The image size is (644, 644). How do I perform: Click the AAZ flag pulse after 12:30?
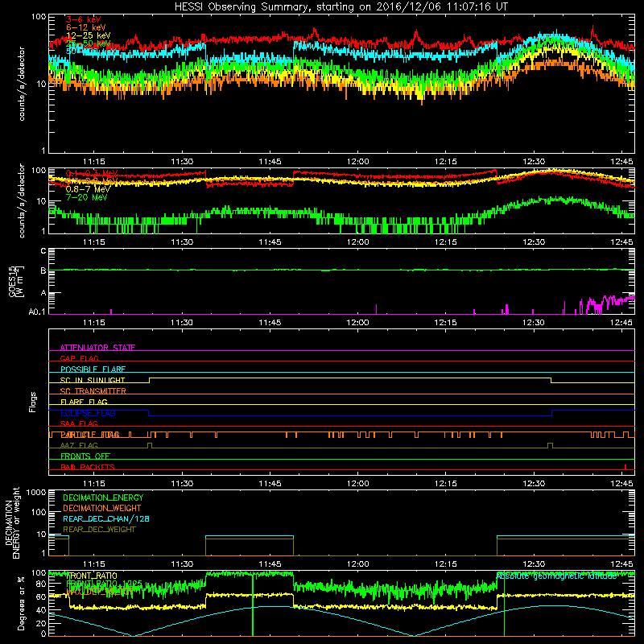551,446
